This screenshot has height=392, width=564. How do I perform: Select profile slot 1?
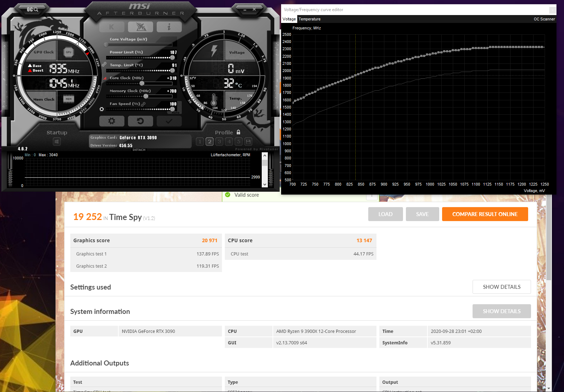pyautogui.click(x=200, y=142)
